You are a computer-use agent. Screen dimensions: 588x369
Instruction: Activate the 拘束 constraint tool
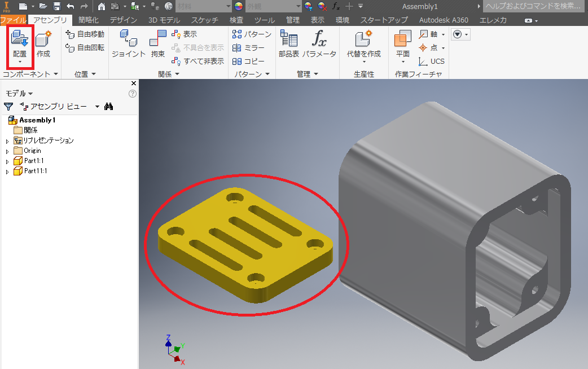158,43
